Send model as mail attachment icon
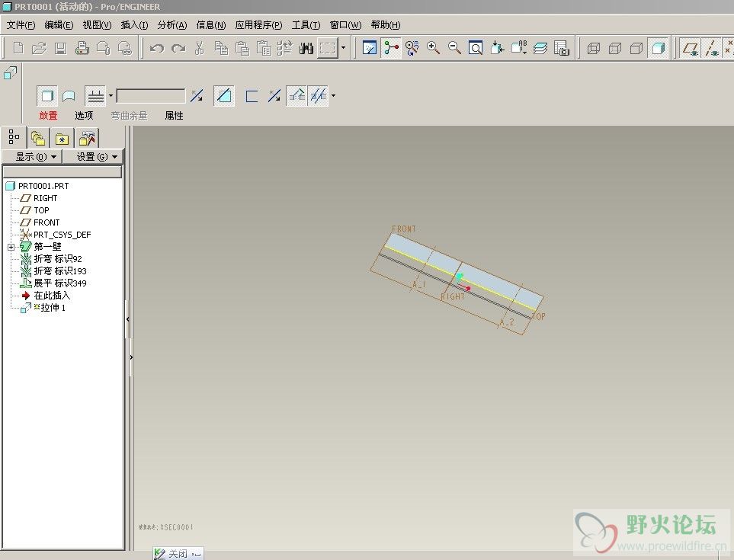This screenshot has height=560, width=734. pyautogui.click(x=104, y=48)
